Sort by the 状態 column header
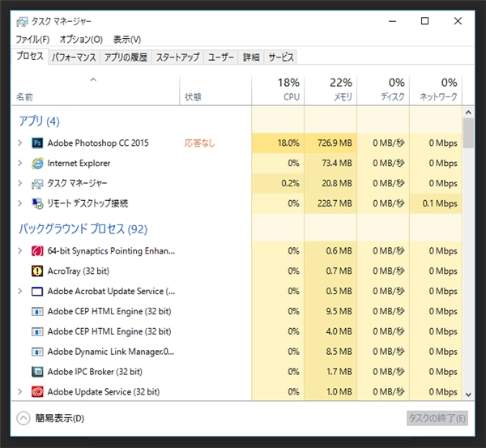 pos(215,90)
